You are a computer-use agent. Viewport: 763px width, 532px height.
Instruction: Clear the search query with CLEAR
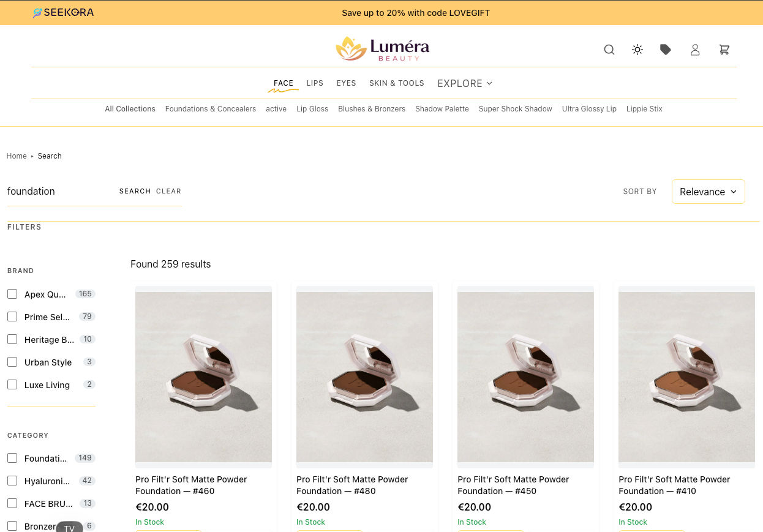tap(168, 191)
